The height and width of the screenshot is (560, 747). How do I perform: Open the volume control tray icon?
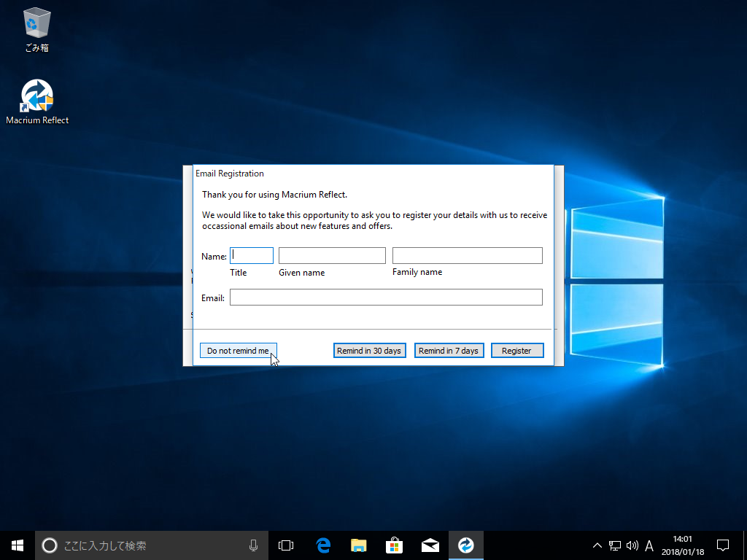coord(632,545)
